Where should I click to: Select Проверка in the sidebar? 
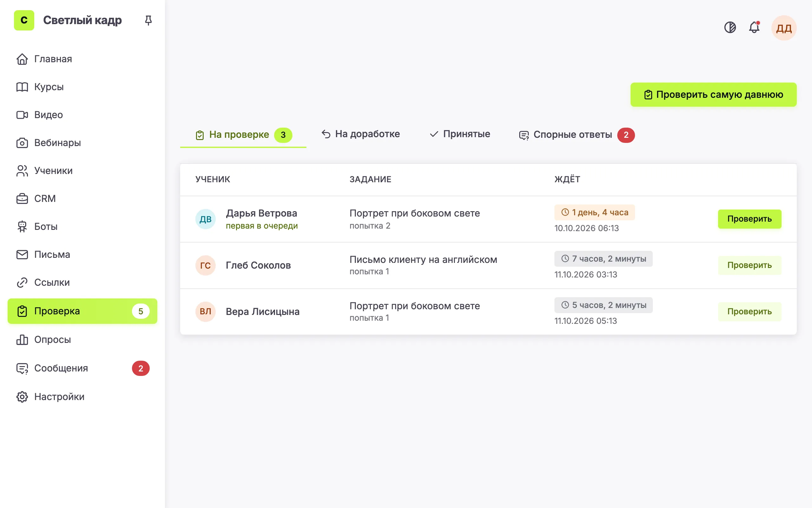tap(82, 311)
